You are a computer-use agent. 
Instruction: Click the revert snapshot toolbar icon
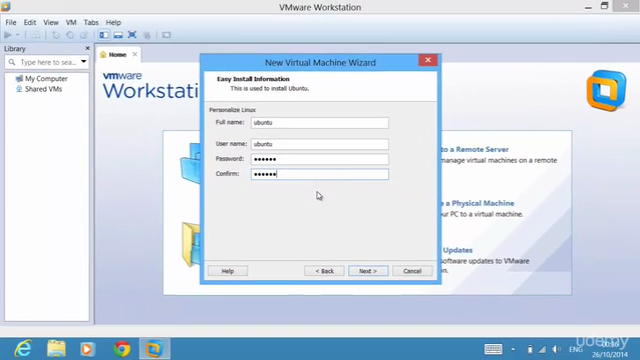click(x=70, y=35)
